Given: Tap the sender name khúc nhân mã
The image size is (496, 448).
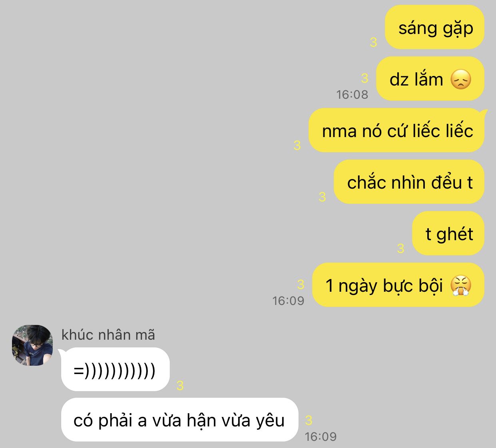Looking at the screenshot, I should (x=108, y=335).
